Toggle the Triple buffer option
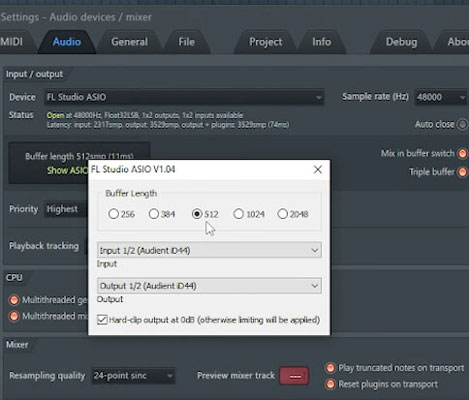469x400 pixels. point(462,172)
